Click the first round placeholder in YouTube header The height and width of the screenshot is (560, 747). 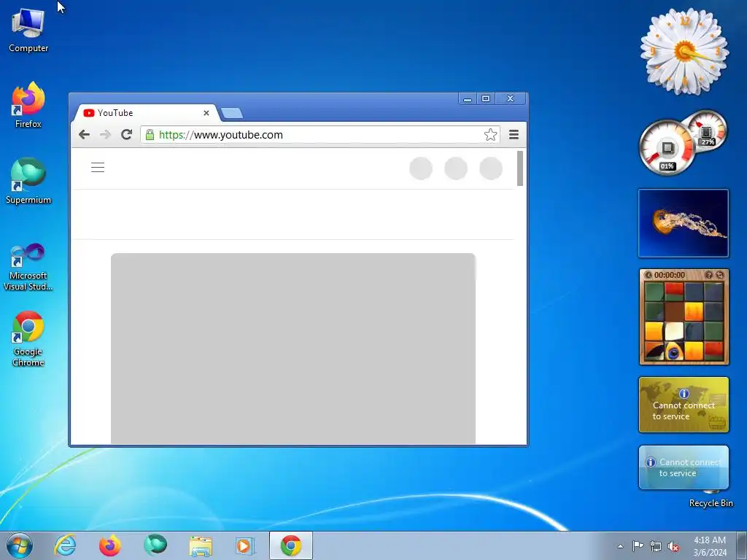click(421, 168)
